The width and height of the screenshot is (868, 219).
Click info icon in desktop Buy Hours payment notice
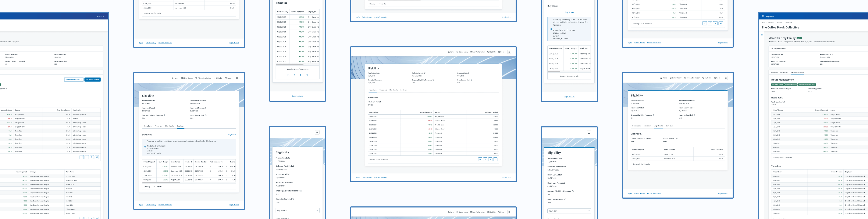145,147
